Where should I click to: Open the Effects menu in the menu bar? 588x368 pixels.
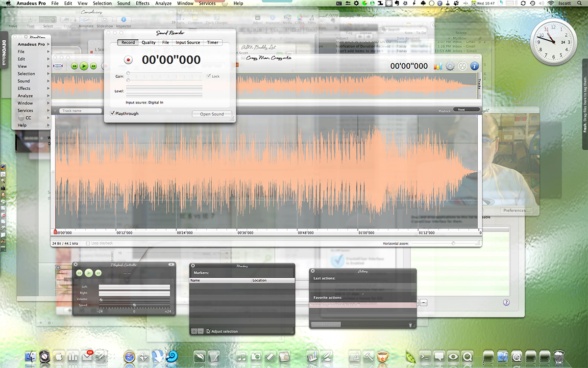(x=143, y=3)
